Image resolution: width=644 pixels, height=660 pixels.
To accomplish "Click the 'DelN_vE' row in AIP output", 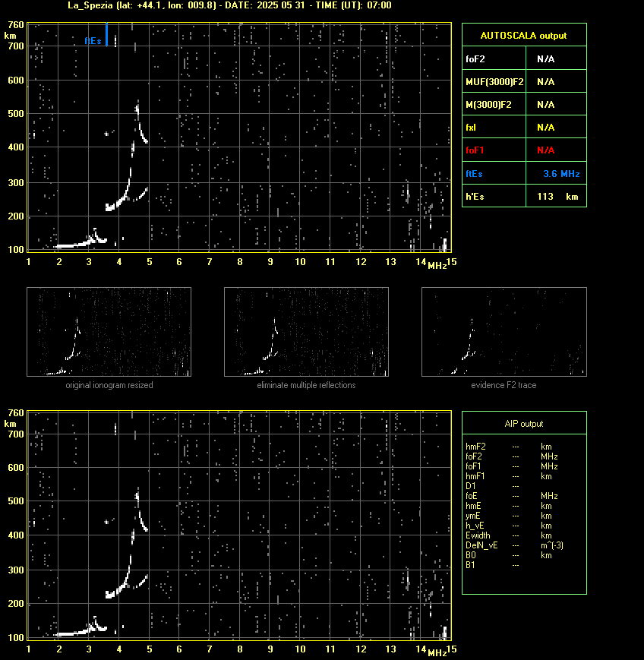I will 514,545.
